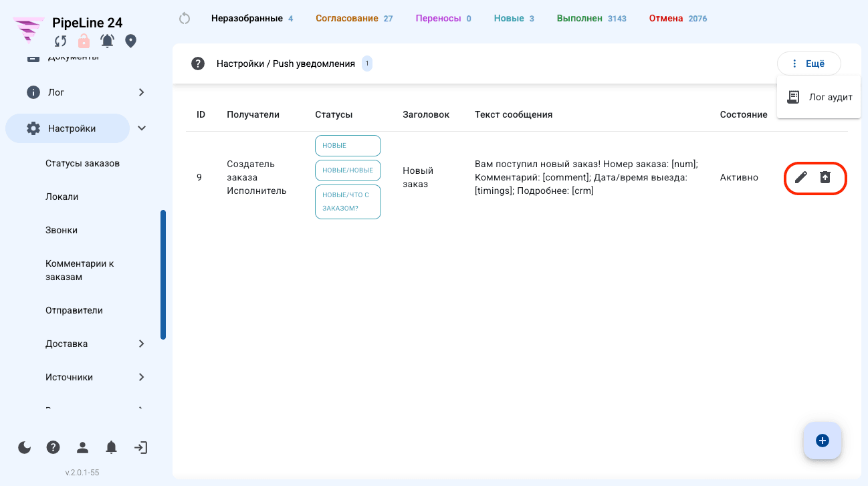Toggle dark mode with the moon icon
Screen dimensions: 868x486
point(25,448)
